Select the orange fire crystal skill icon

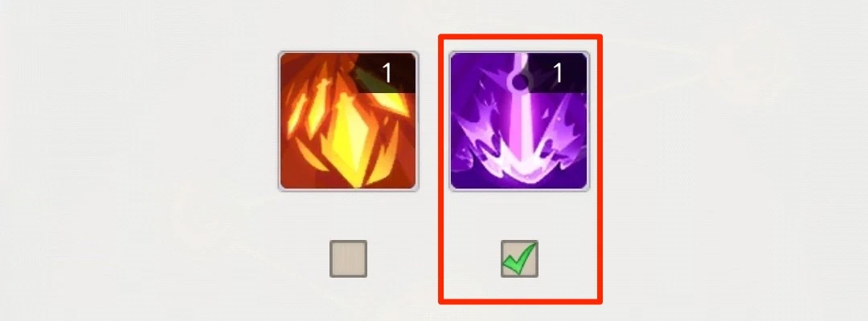click(x=348, y=121)
